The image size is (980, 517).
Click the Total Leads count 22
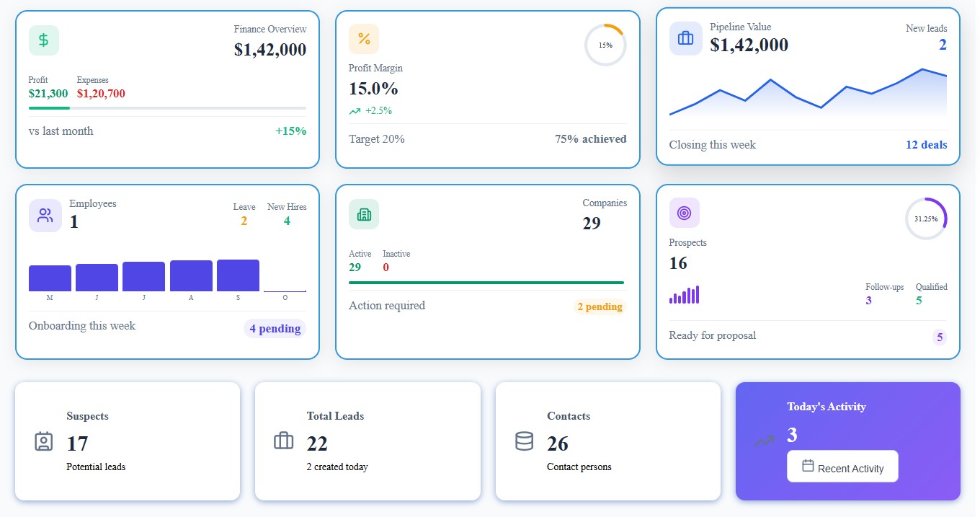tap(317, 443)
